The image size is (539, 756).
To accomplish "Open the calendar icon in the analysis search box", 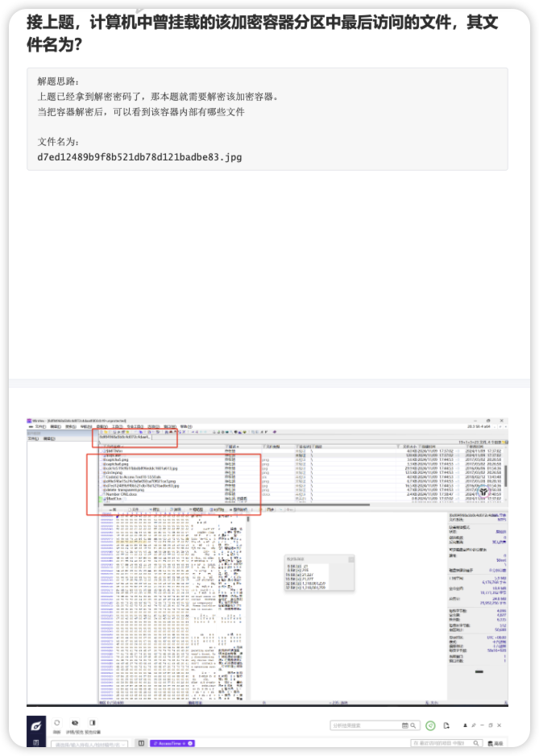I will (405, 725).
